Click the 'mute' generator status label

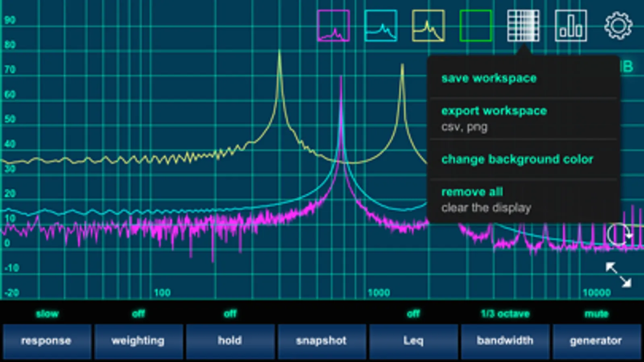pyautogui.click(x=596, y=314)
